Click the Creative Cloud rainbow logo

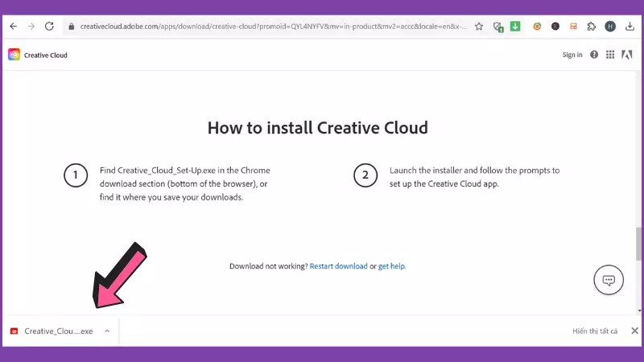tap(14, 55)
